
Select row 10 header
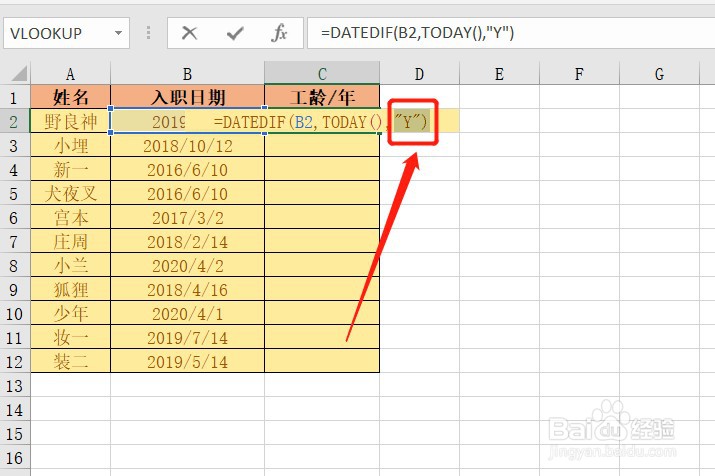point(14,314)
